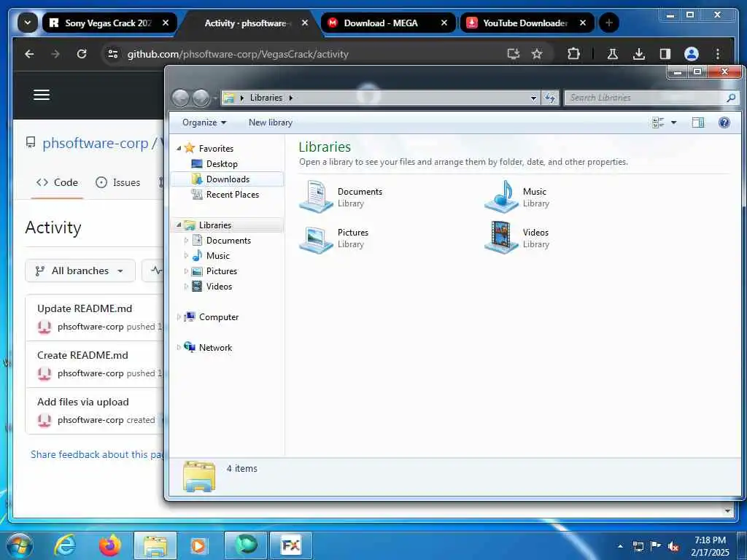Collapse the Favorites tree group

179,149
